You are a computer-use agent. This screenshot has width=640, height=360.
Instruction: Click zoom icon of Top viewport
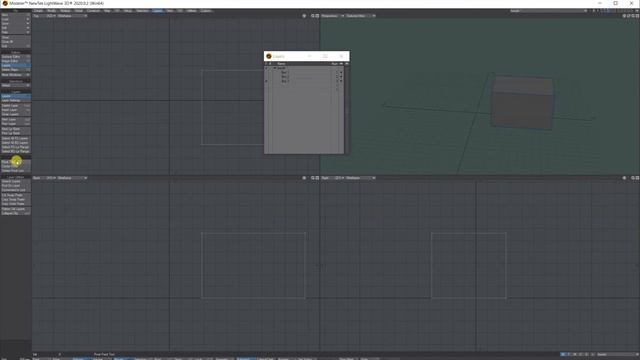[x=313, y=16]
